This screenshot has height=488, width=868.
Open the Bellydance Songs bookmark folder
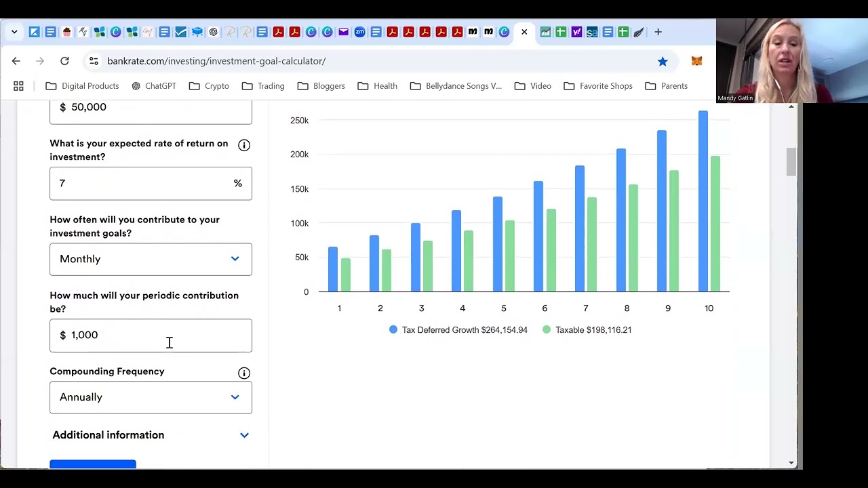pyautogui.click(x=456, y=86)
